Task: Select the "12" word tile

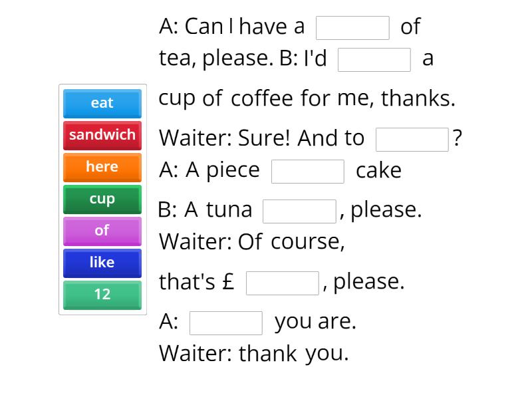Action: (102, 295)
